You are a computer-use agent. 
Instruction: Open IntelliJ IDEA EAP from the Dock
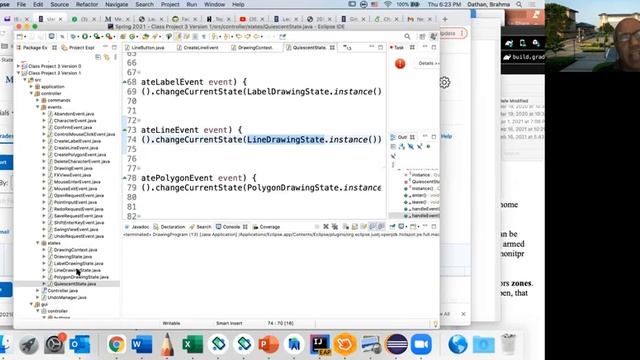[320, 344]
